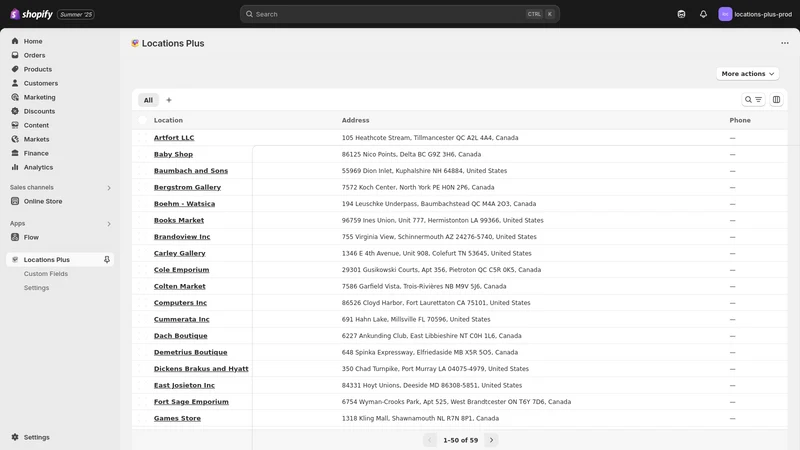Viewport: 800px width, 450px height.
Task: Expand Sales channels section
Action: click(x=109, y=188)
